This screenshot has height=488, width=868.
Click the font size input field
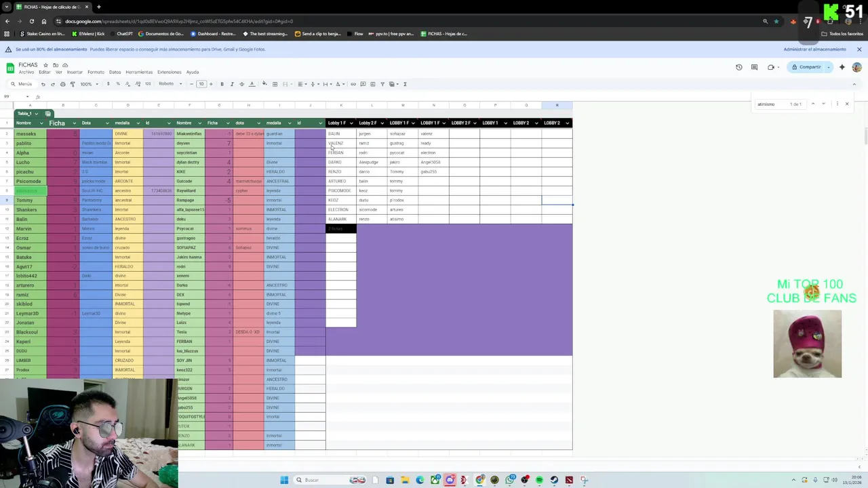pyautogui.click(x=201, y=84)
